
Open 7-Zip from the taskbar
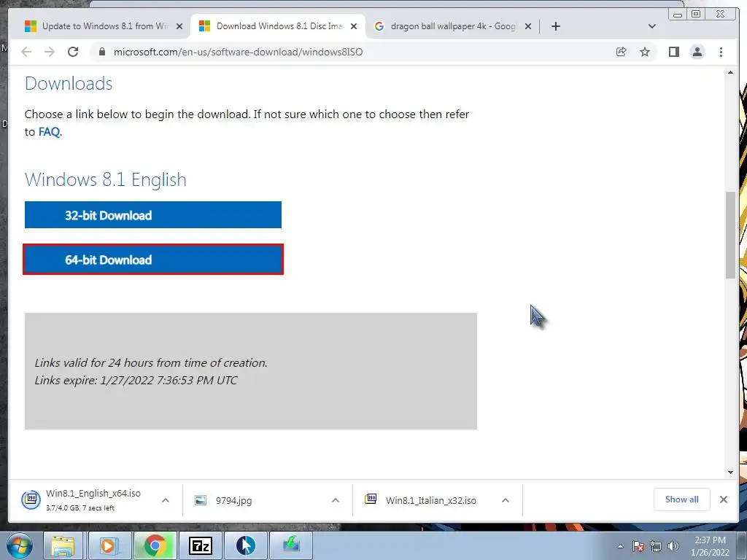click(x=200, y=545)
